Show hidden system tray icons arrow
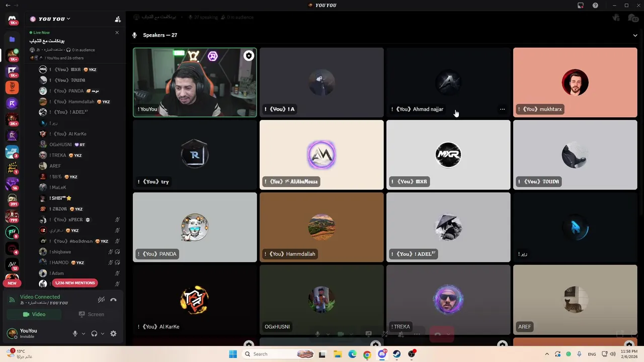The width and height of the screenshot is (644, 362). (x=547, y=354)
